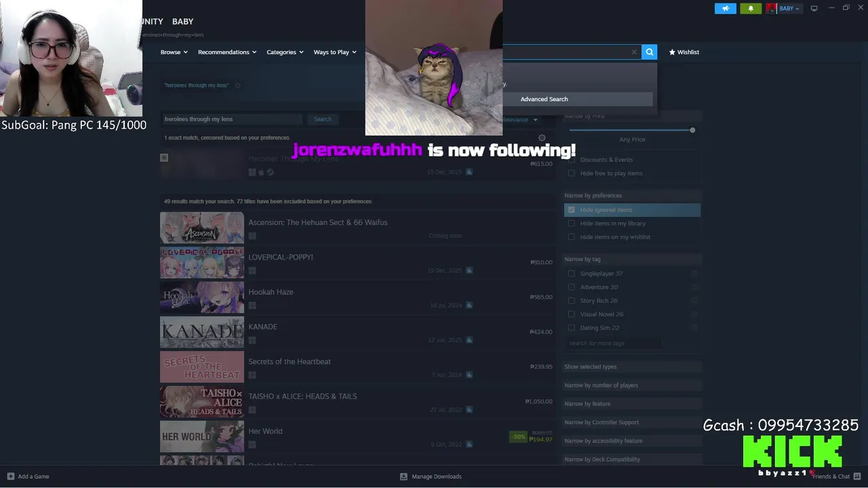Switch to Big Picture mode monitor icon
This screenshot has height=488, width=868.
814,8
